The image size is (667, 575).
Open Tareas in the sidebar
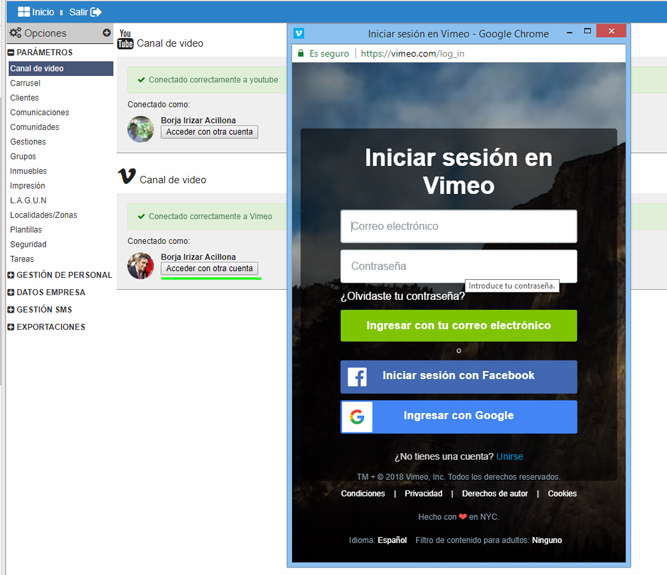(22, 259)
